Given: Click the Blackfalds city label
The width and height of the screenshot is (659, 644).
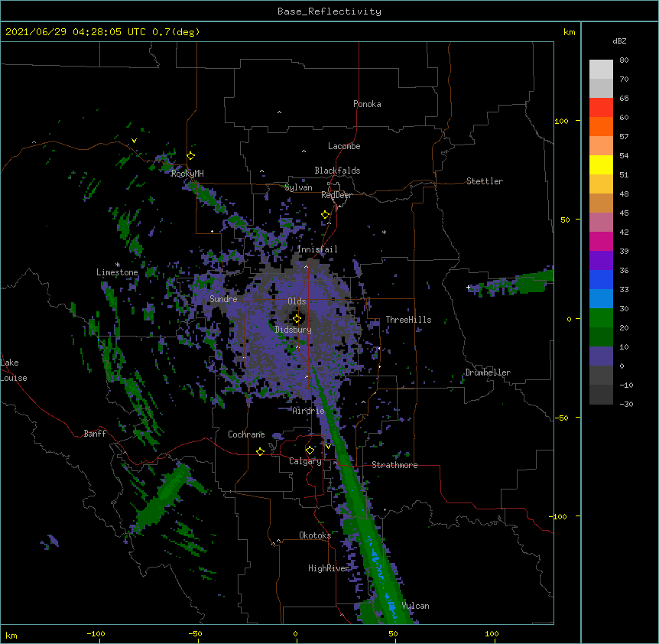Looking at the screenshot, I should pos(337,171).
